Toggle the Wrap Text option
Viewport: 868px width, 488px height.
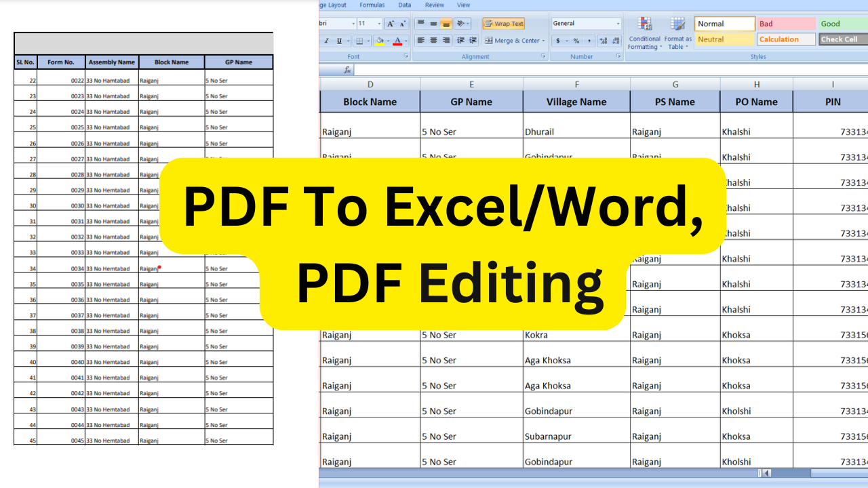coord(503,24)
